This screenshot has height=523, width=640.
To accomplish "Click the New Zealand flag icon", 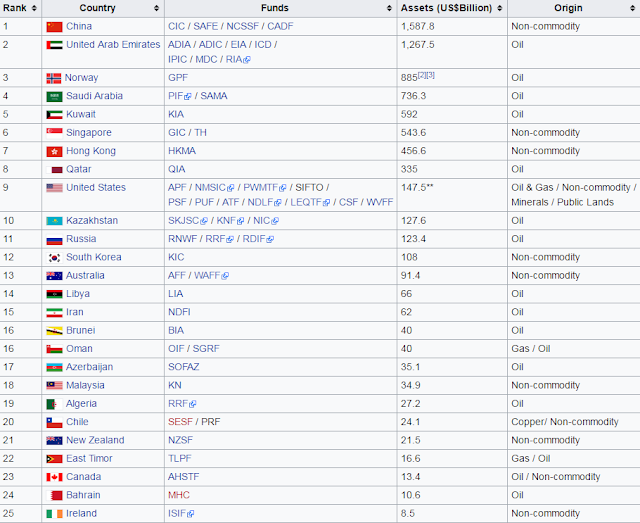I will [54, 441].
